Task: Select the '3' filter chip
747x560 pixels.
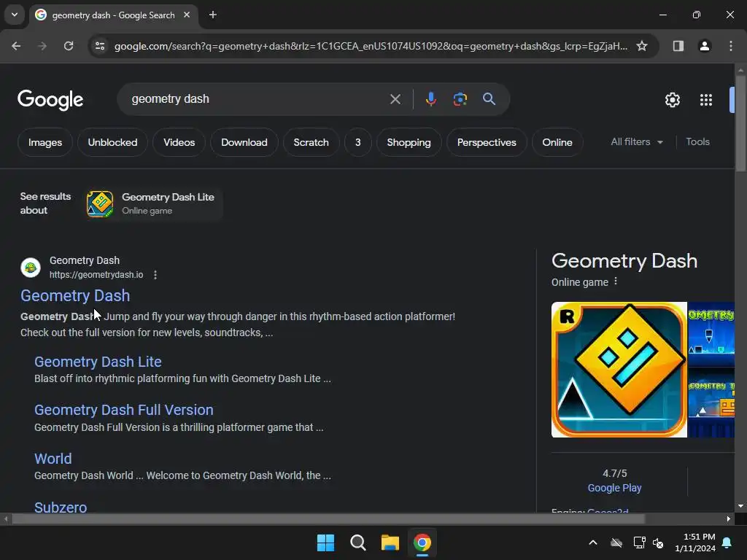Action: (357, 142)
